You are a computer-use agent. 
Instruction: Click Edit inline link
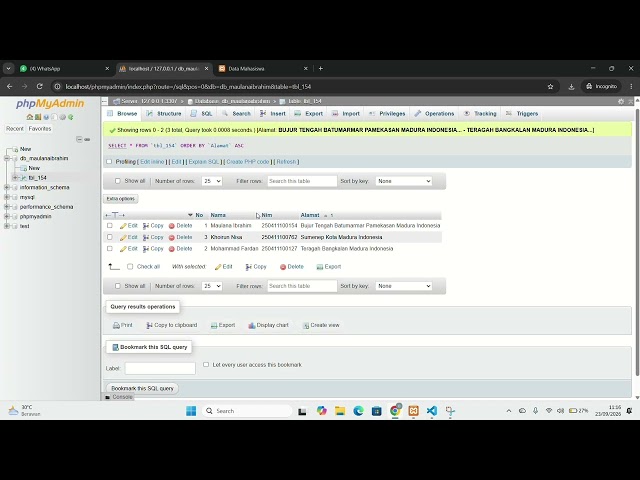[152, 162]
